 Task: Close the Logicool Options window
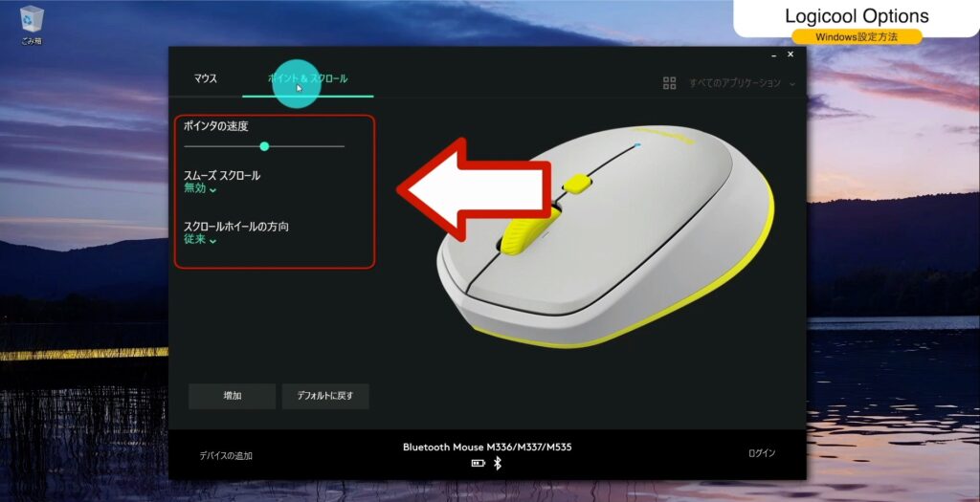[x=791, y=55]
